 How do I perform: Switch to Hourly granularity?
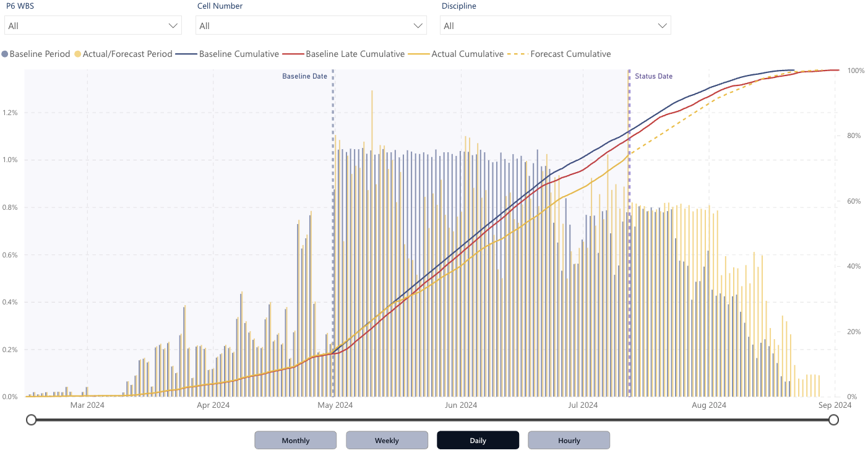coord(569,440)
